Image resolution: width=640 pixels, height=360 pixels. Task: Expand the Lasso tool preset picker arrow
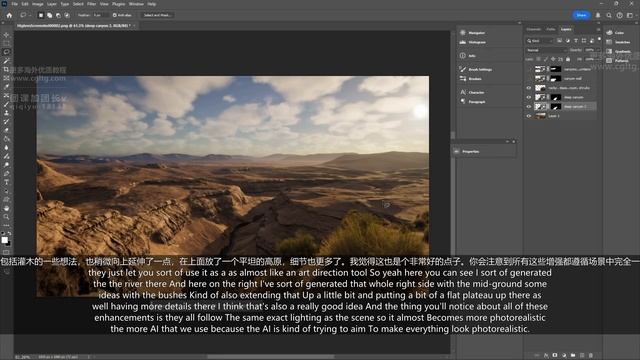tap(30, 15)
